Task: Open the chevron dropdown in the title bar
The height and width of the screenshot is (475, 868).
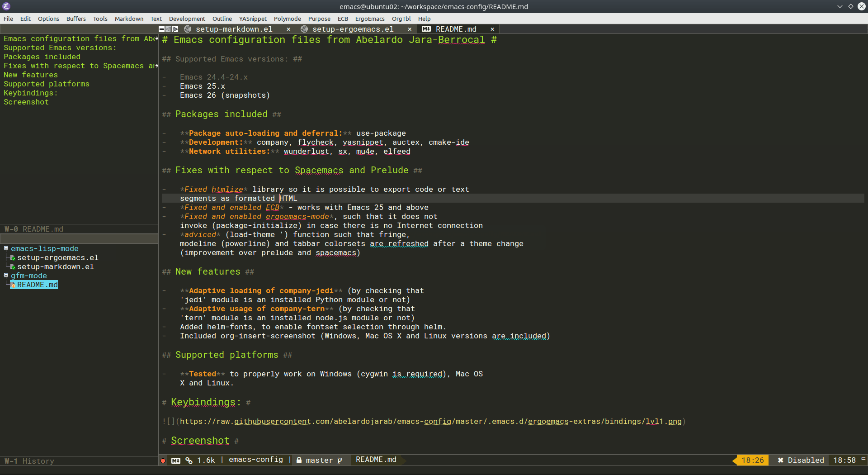Action: [840, 6]
